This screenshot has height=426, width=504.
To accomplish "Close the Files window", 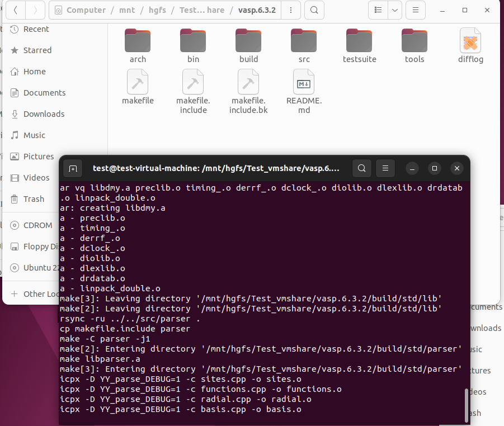I will pos(487,10).
